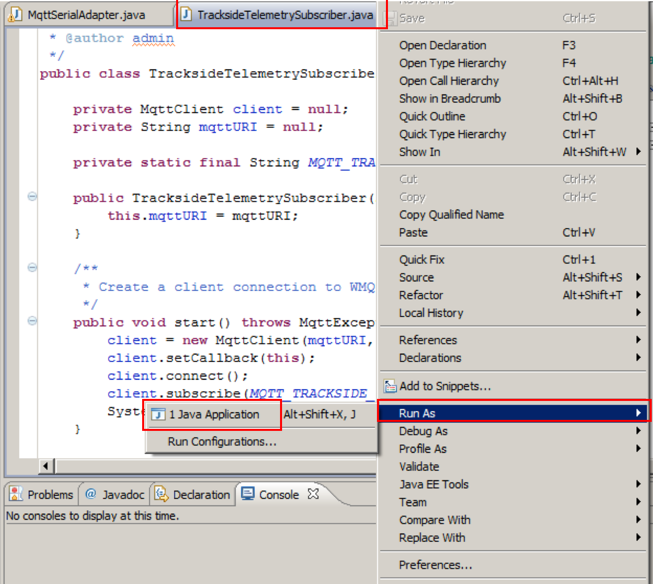Click 'this.mqttURI = mqttURI;' line

[x=203, y=216]
